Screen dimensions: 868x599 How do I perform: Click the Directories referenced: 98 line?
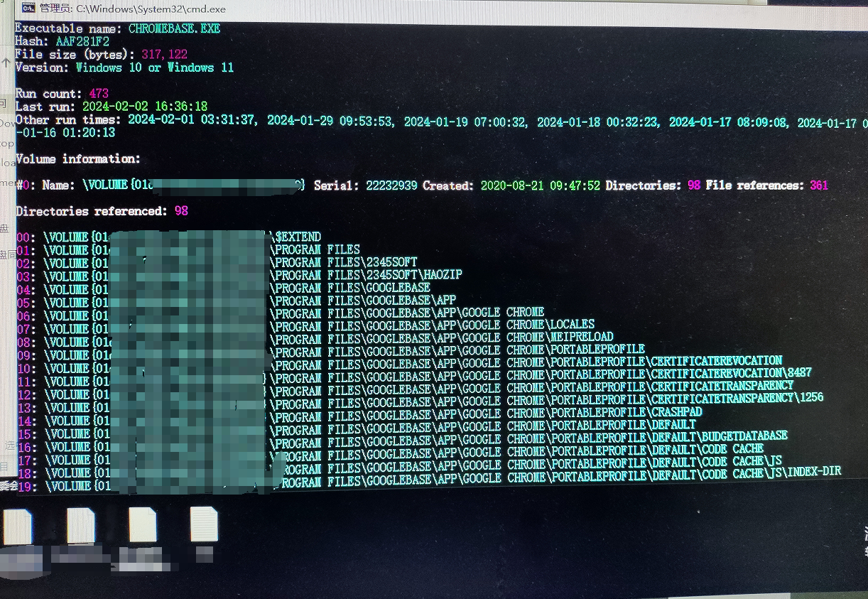point(102,211)
